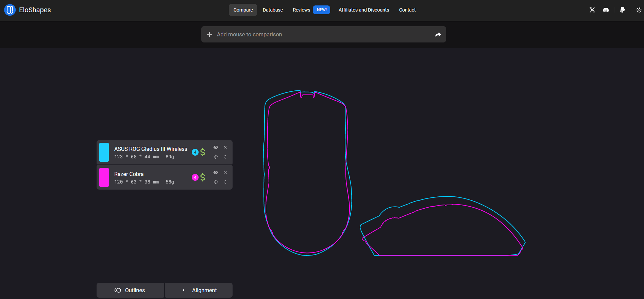Click the Outlines button

pos(130,290)
